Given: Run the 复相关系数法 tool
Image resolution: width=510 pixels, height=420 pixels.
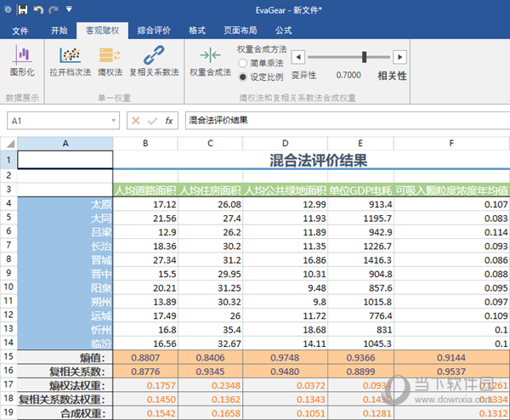Looking at the screenshot, I should pos(154,61).
